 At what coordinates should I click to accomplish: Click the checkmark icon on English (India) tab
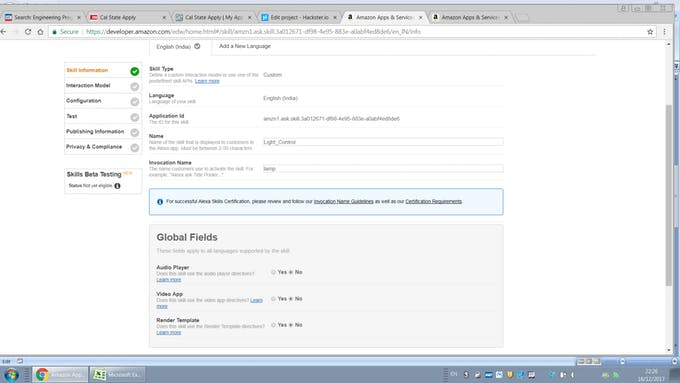[197, 46]
